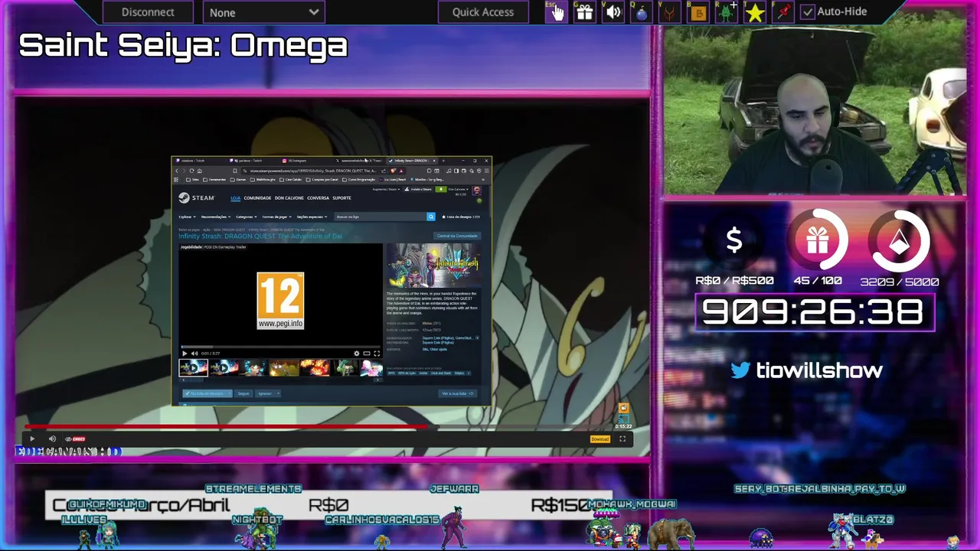Toggle Steam trailer theater mode icon
The image size is (980, 551).
pyautogui.click(x=367, y=354)
